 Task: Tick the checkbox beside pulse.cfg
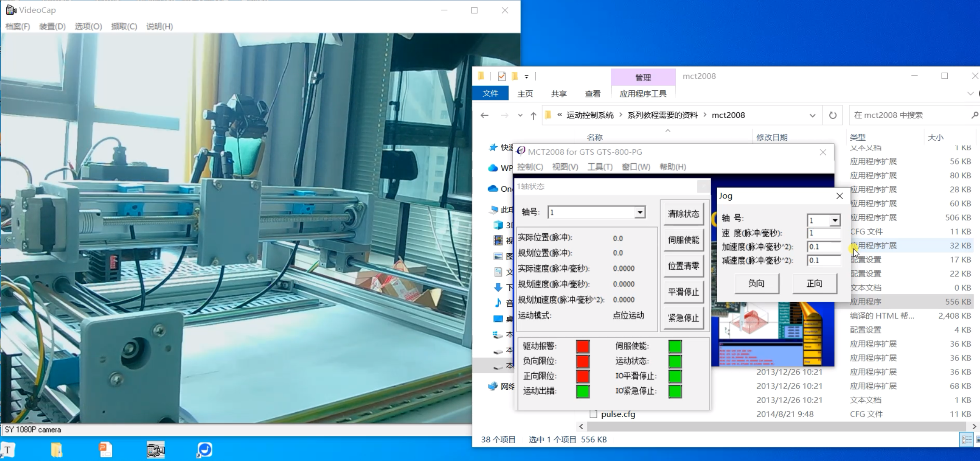pos(593,414)
